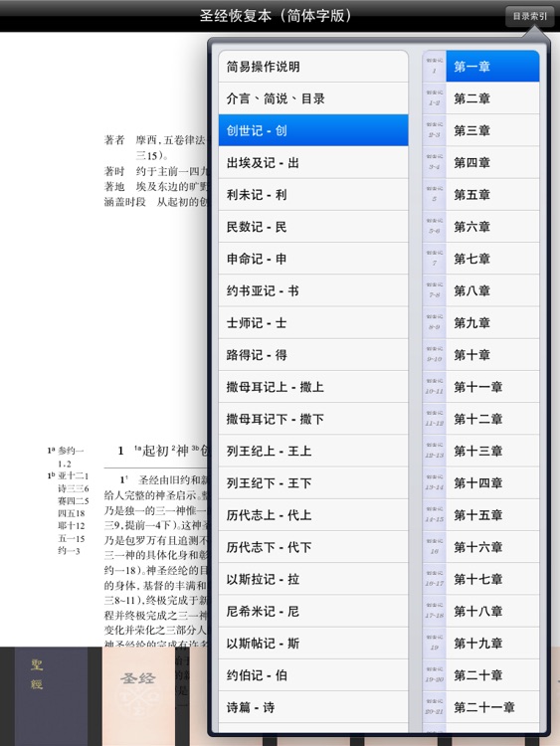The height and width of the screenshot is (746, 560).
Task: Choose chapter 第十九章
Action: pos(492,644)
